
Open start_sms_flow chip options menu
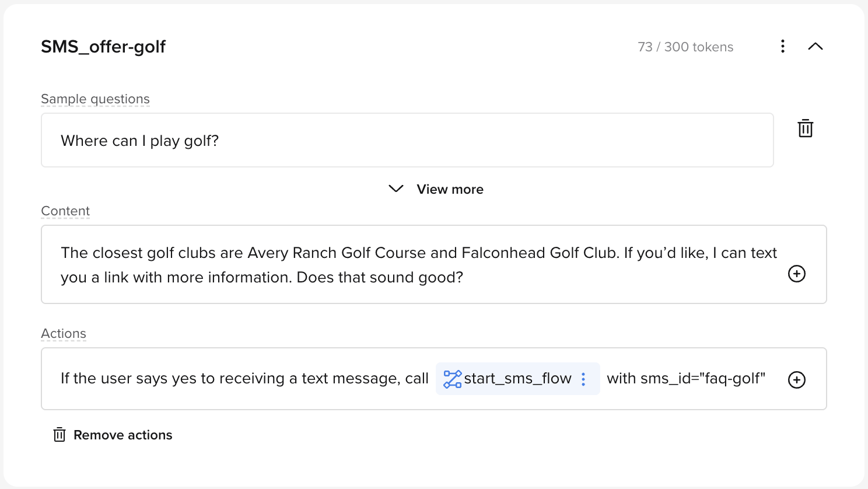(x=583, y=379)
